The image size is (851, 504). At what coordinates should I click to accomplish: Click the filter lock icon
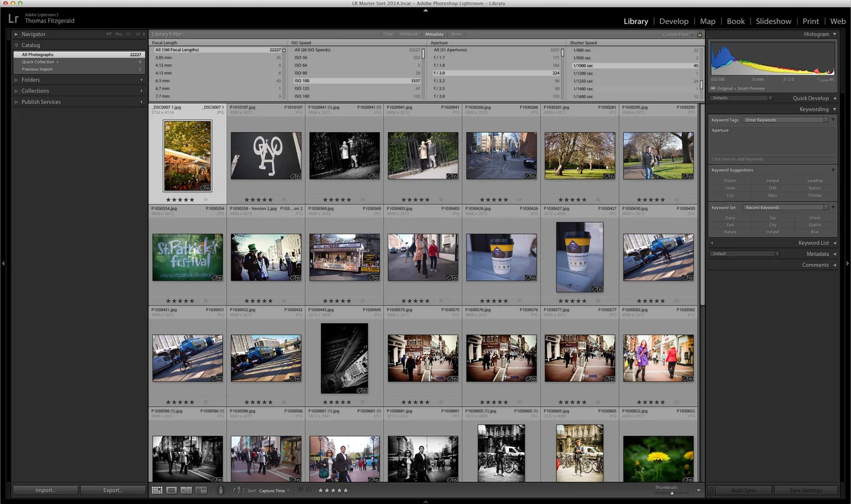pos(700,34)
